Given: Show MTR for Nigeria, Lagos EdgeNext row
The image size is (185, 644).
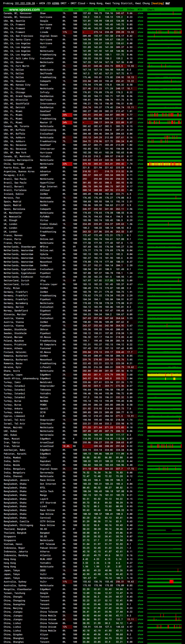Looking at the screenshot, I should coord(141,375).
